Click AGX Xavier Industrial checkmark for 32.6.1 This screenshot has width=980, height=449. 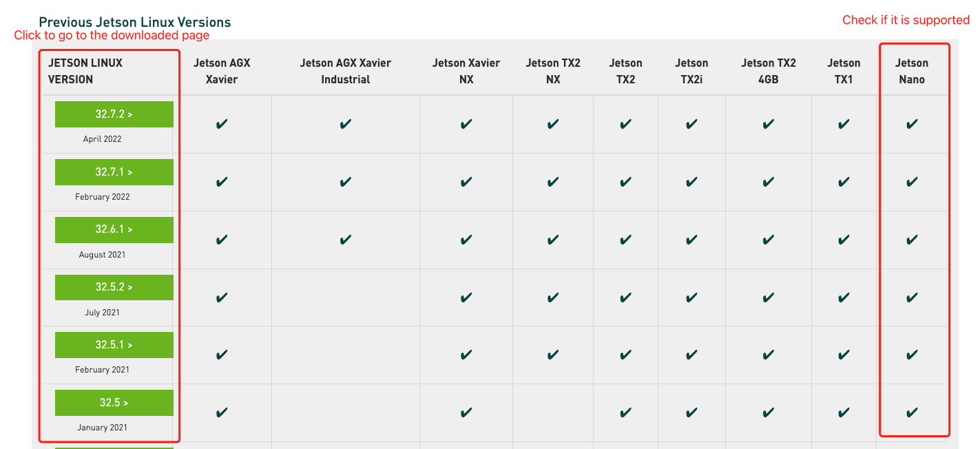[346, 240]
